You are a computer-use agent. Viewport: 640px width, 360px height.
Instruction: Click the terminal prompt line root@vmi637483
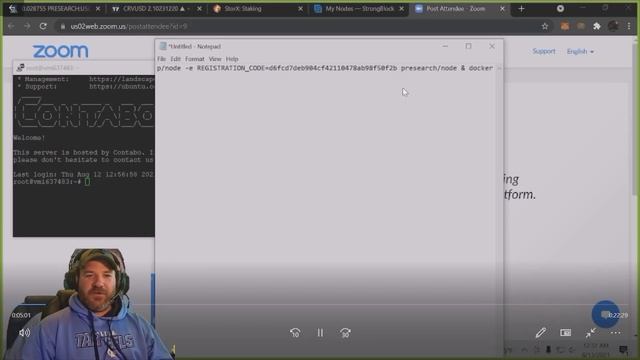pyautogui.click(x=51, y=182)
